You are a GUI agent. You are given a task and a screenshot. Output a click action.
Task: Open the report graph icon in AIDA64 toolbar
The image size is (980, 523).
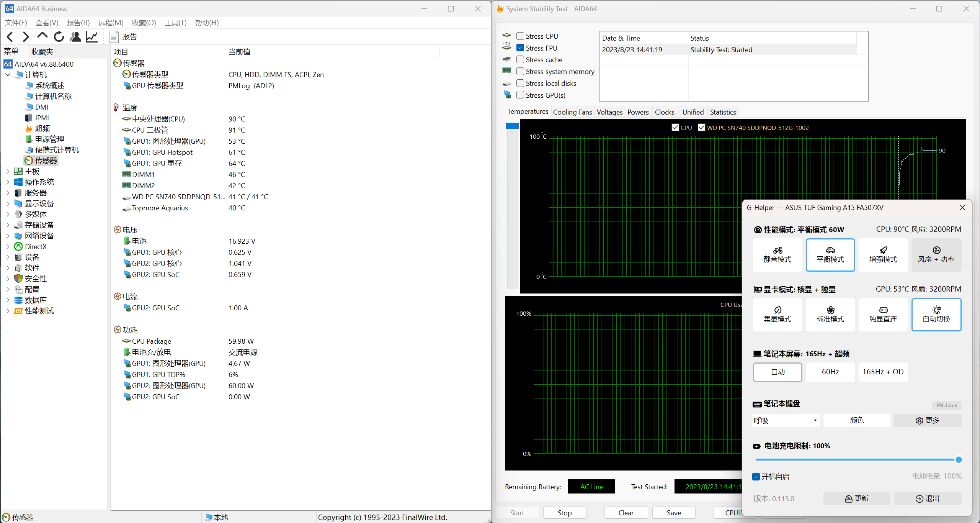point(91,36)
